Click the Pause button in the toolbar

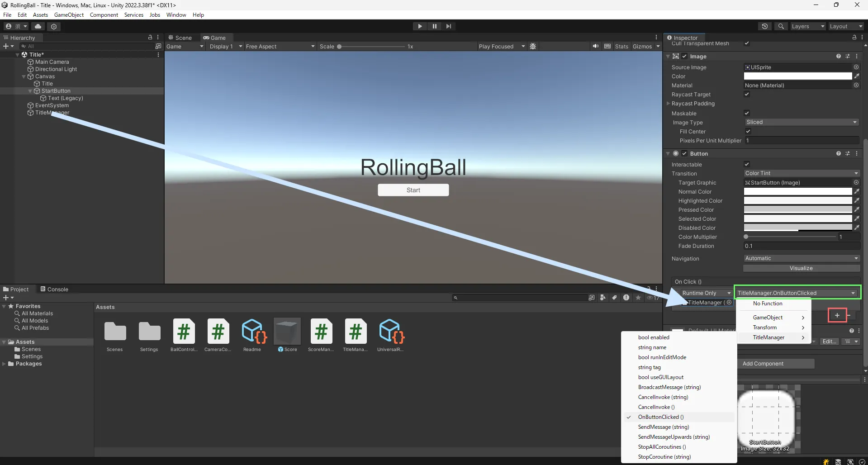(434, 26)
